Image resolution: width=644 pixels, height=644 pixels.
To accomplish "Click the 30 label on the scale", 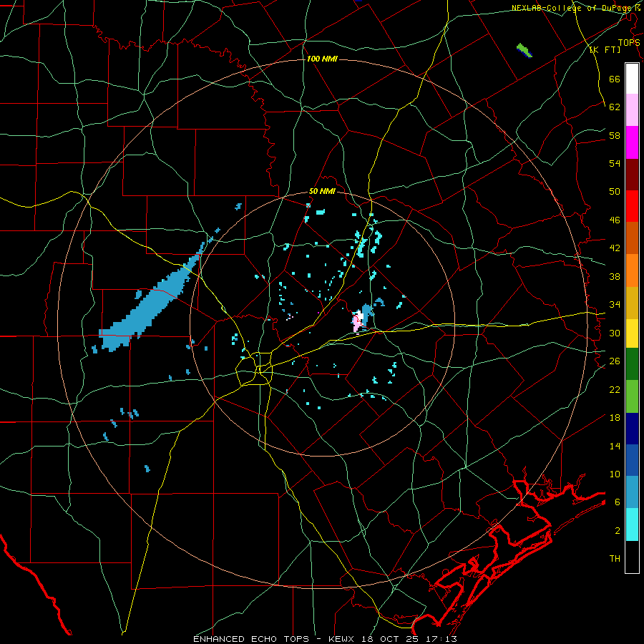I will pos(615,333).
